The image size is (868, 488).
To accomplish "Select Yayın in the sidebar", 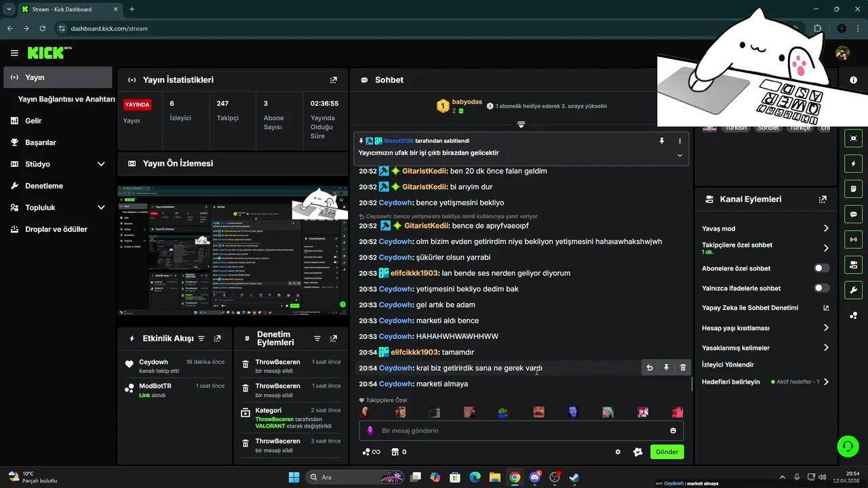I will (58, 77).
